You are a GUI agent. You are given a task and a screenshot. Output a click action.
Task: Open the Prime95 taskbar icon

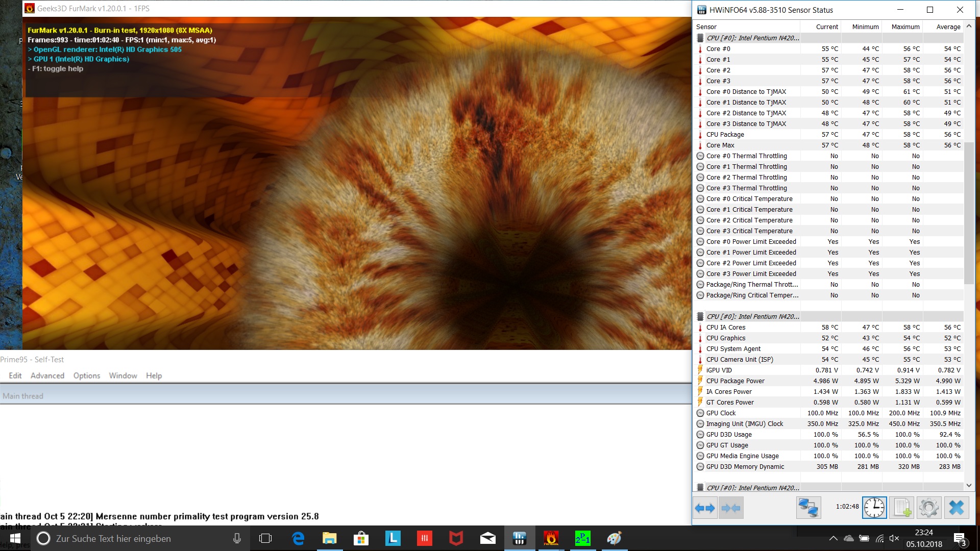pyautogui.click(x=582, y=538)
